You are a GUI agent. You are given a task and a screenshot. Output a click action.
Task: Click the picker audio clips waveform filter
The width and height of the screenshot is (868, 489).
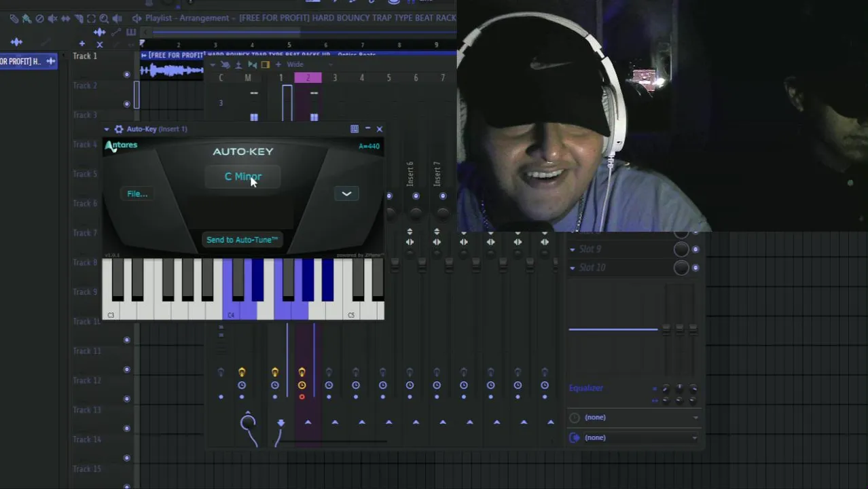16,42
